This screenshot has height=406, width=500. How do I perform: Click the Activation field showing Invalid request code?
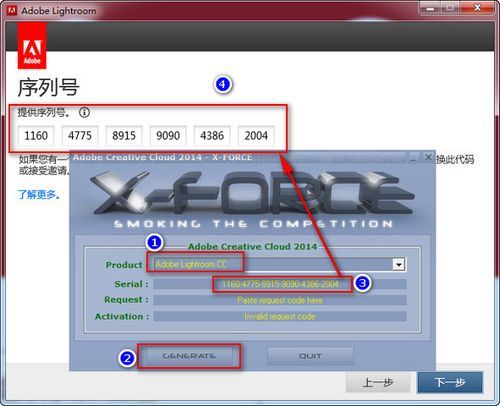(x=280, y=316)
